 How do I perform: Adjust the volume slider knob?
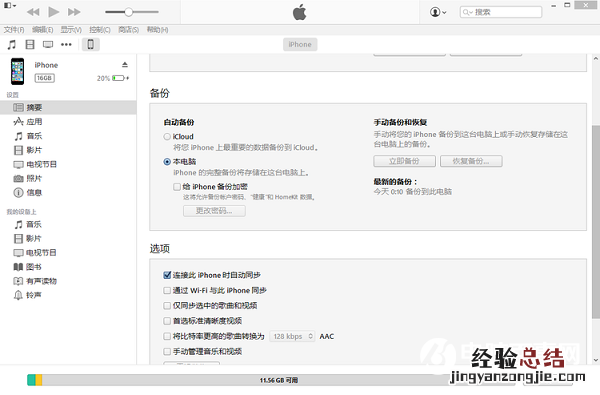(x=129, y=12)
